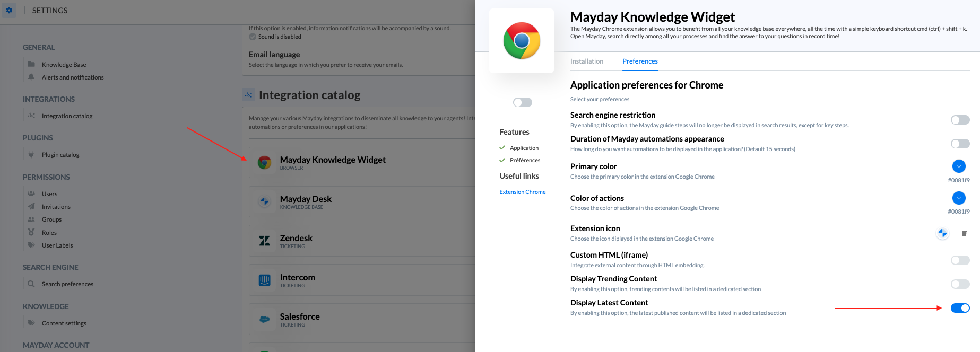Toggle Duration of Mayday automations appearance
The width and height of the screenshot is (980, 352).
(960, 144)
